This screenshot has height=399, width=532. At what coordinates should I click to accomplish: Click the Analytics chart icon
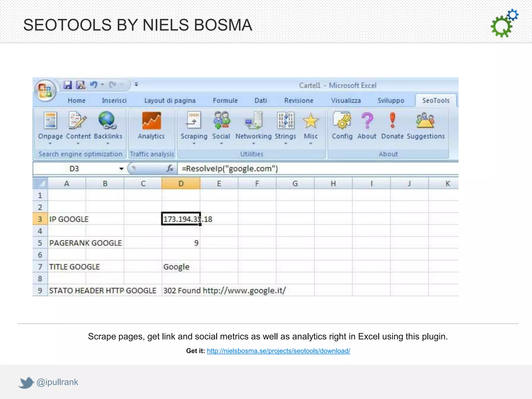tap(152, 121)
